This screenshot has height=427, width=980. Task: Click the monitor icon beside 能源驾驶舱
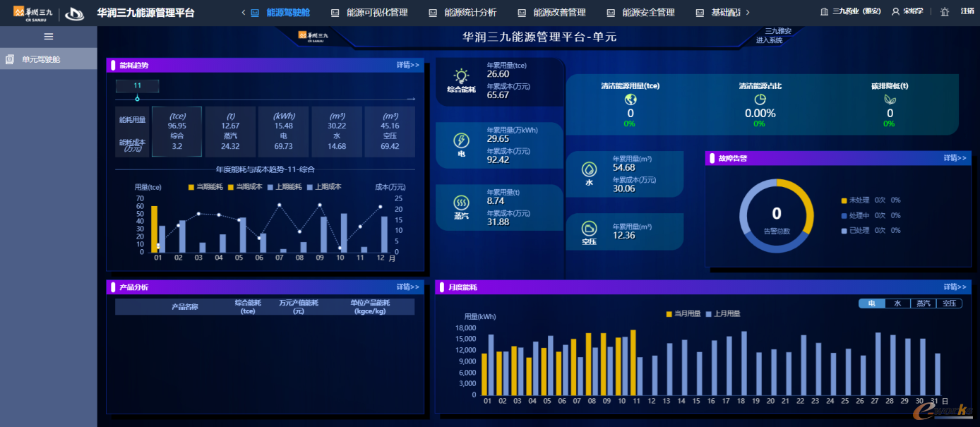(255, 13)
